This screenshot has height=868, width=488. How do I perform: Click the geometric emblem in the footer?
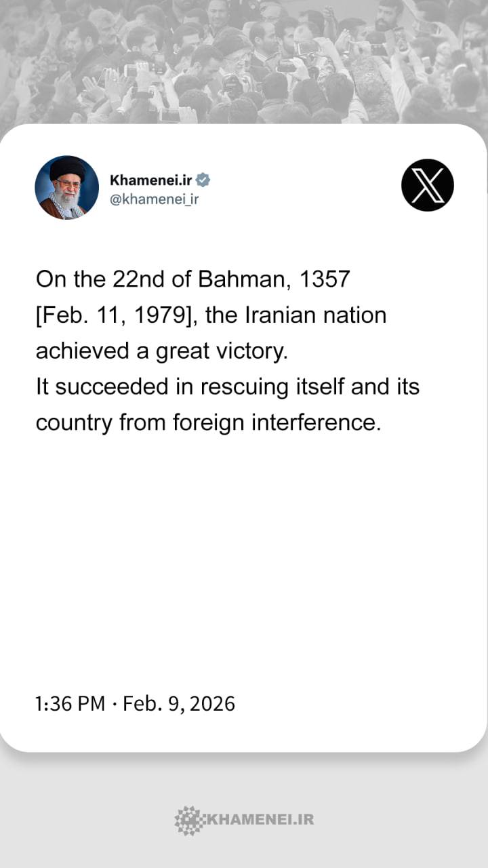tap(188, 820)
